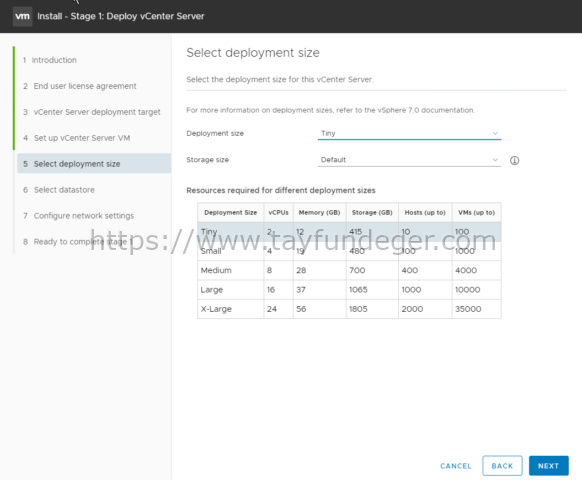Open step 8 Ready to complete stage 1
This screenshot has height=480, width=582.
[x=78, y=242]
